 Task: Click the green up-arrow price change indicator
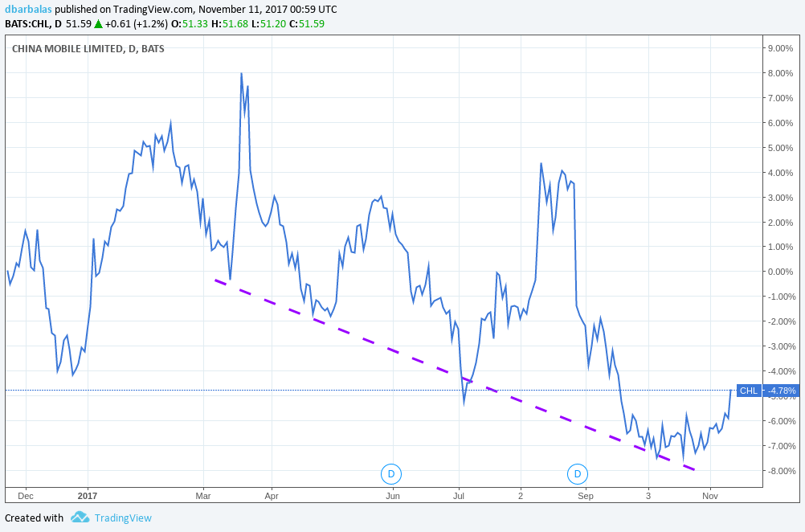click(x=98, y=23)
